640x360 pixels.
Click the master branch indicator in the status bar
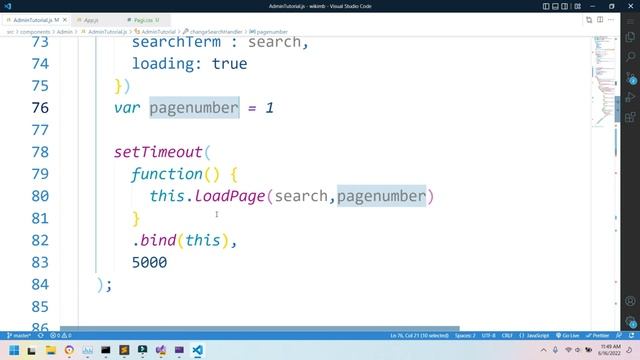[19, 336]
